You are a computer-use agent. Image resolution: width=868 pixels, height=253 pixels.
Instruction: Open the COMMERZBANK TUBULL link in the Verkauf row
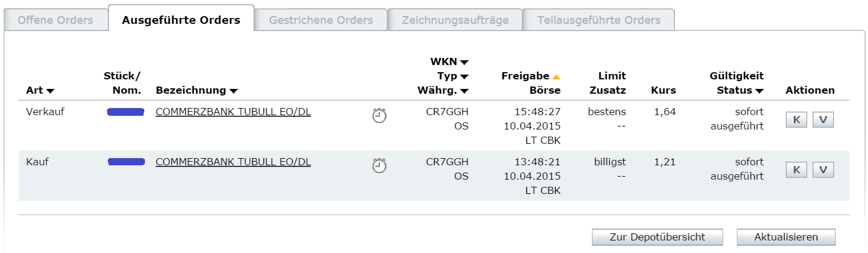(233, 112)
